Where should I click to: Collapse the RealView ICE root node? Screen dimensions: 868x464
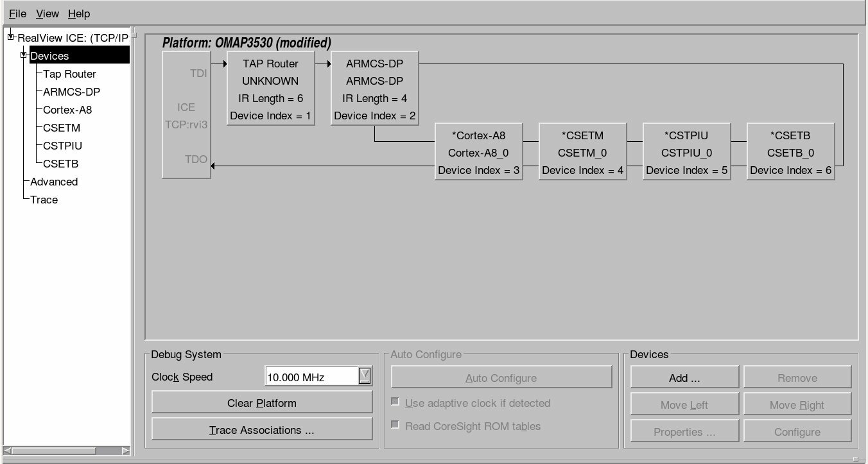11,37
